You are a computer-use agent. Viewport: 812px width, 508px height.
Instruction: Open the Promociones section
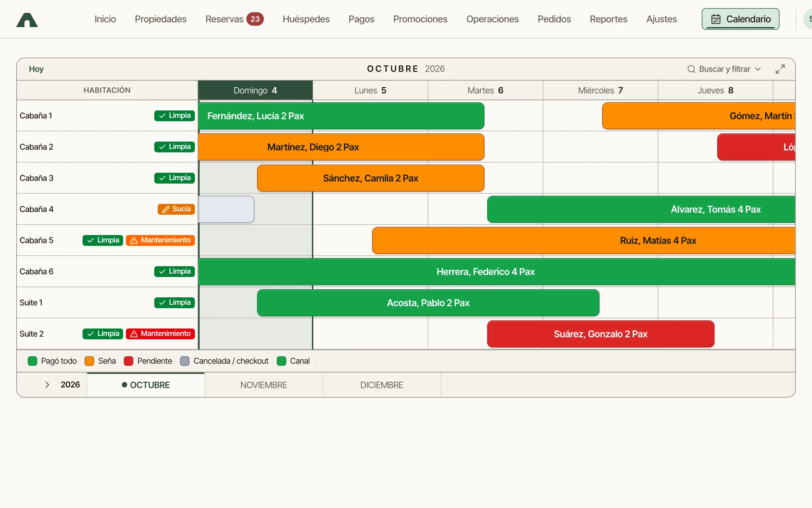point(420,19)
